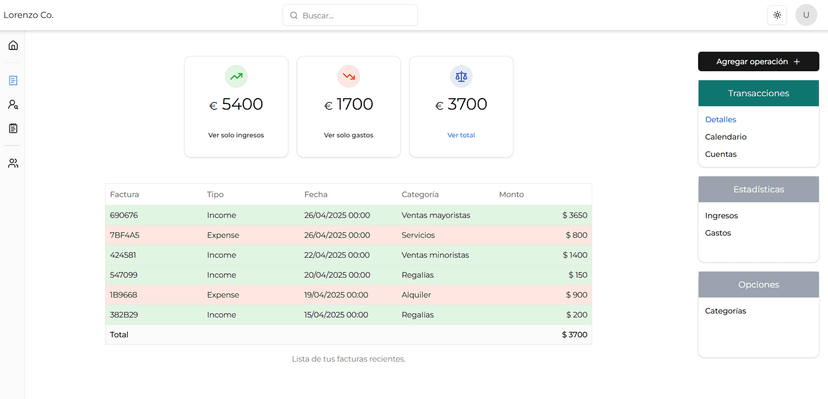Open Ingresos under Estadísticas
The image size is (828, 399).
click(x=721, y=216)
